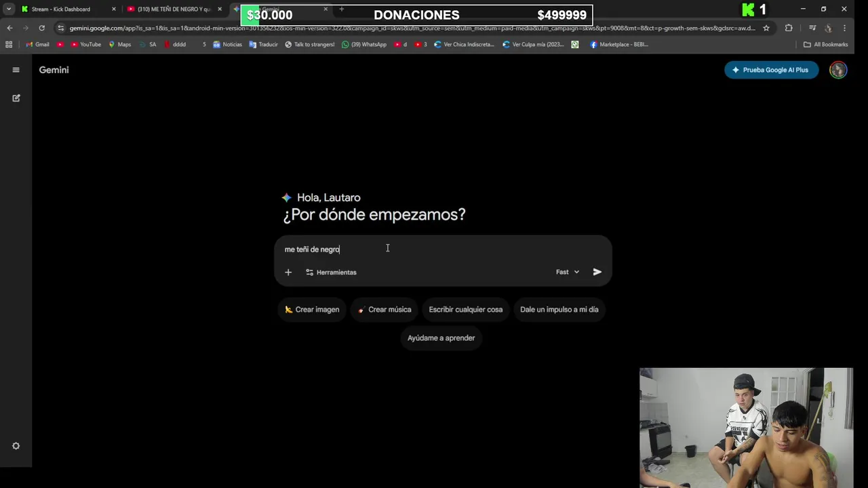Click the browser forward arrow
This screenshot has width=868, height=488.
26,28
